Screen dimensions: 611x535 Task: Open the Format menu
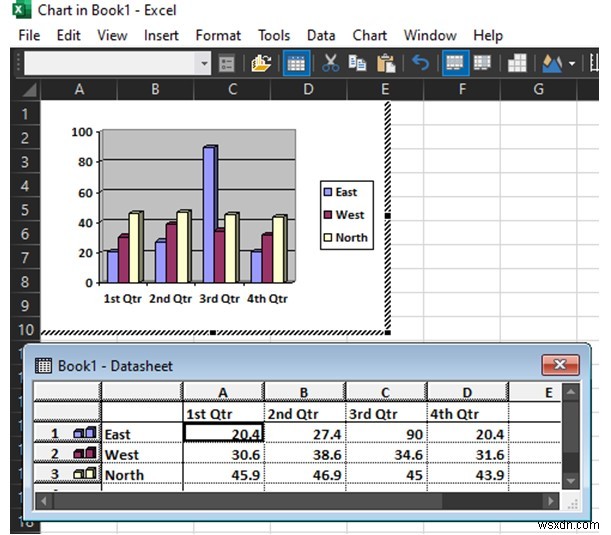pyautogui.click(x=218, y=35)
